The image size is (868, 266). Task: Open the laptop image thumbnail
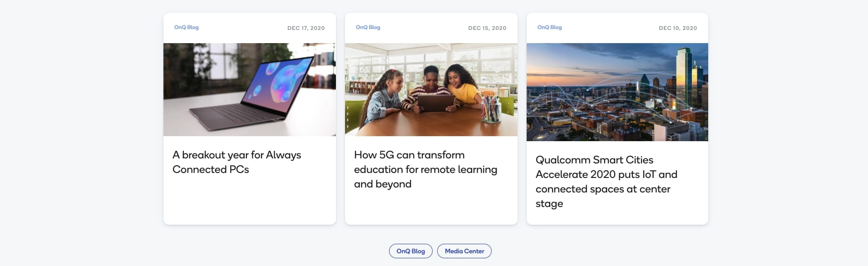click(250, 89)
